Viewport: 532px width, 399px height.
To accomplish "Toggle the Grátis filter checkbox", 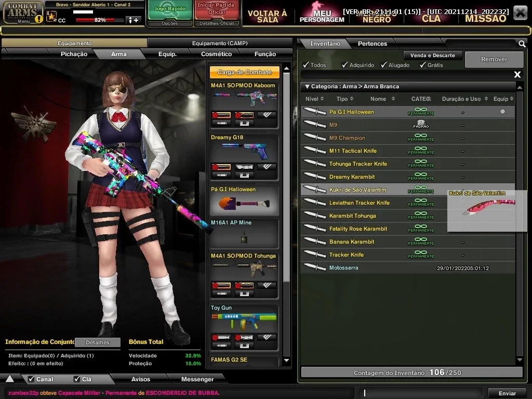I will (x=423, y=65).
